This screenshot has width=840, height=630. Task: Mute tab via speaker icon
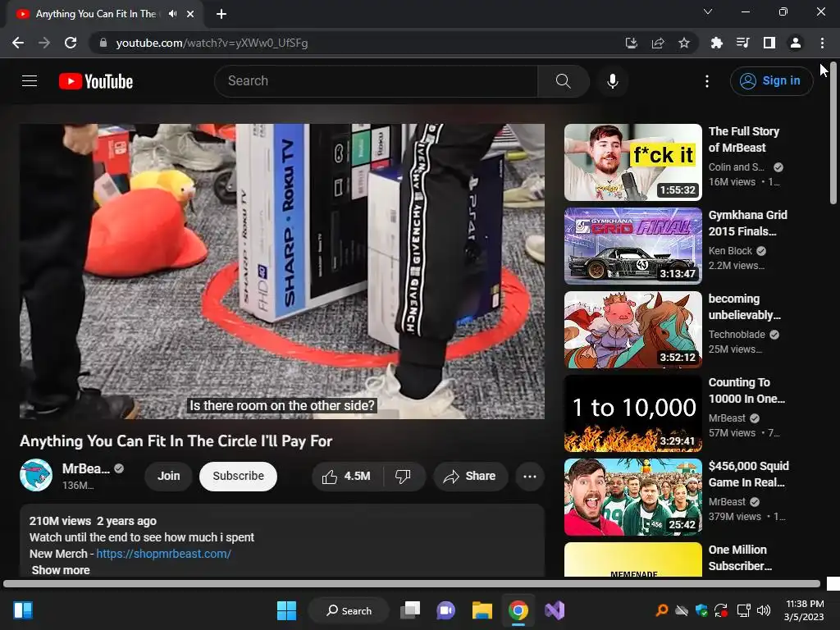[172, 14]
